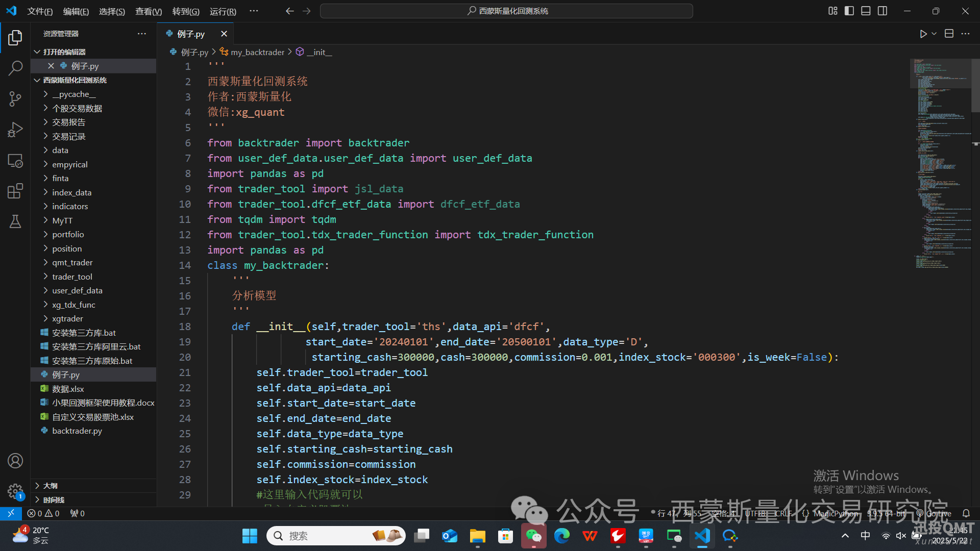Image resolution: width=980 pixels, height=551 pixels.
Task: Open backtrader.py from file tree
Action: pyautogui.click(x=93, y=431)
